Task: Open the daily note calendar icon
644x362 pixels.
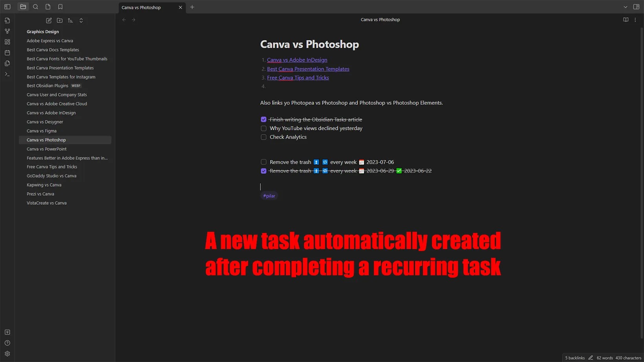Action: pyautogui.click(x=7, y=53)
